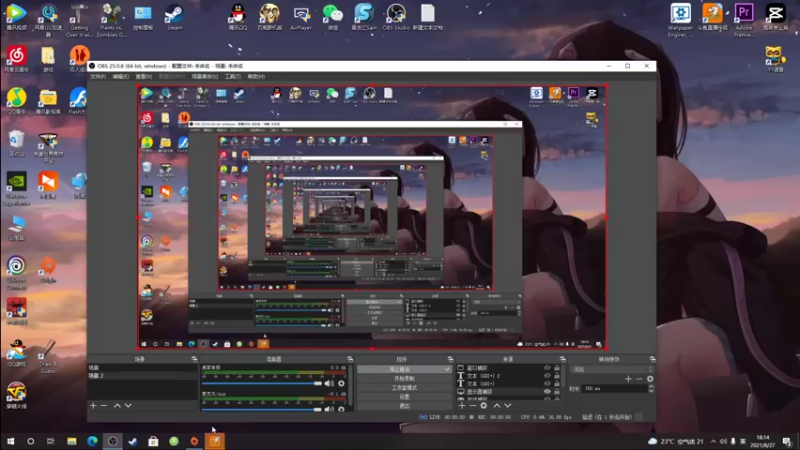The height and width of the screenshot is (450, 800).
Task: Open the transition type dropdown in 转场特效
Action: [612, 369]
